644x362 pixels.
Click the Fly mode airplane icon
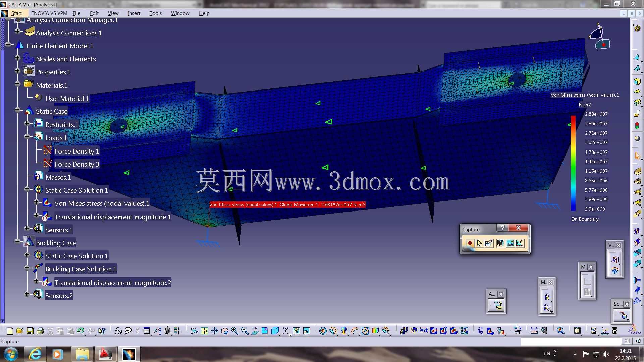pyautogui.click(x=194, y=331)
